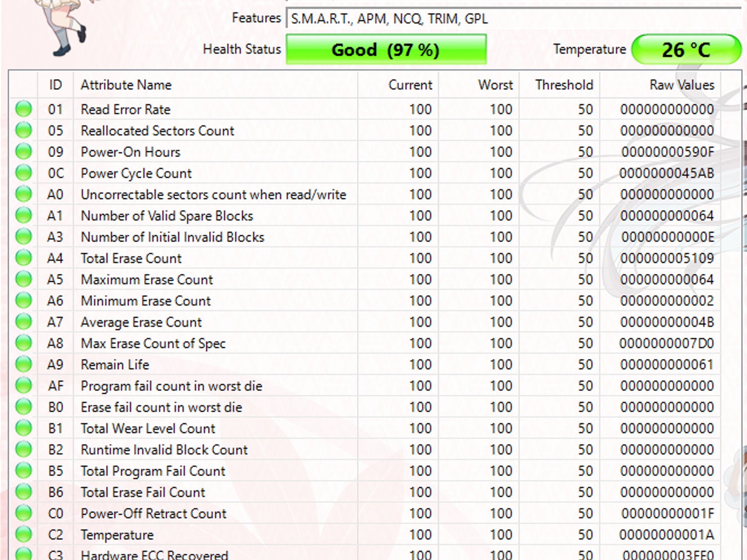Select the 'Power Cycle Count' attribute text
Viewport: 747px width, 560px height.
[136, 173]
